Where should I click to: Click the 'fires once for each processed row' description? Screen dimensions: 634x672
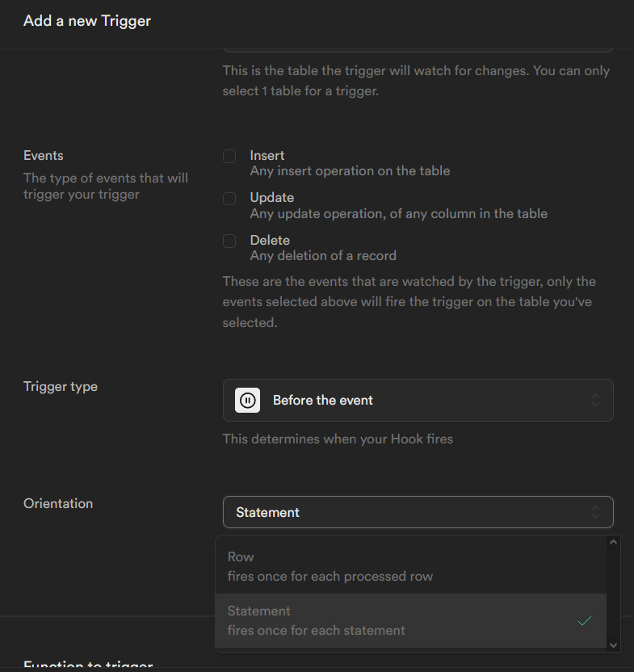click(x=330, y=577)
